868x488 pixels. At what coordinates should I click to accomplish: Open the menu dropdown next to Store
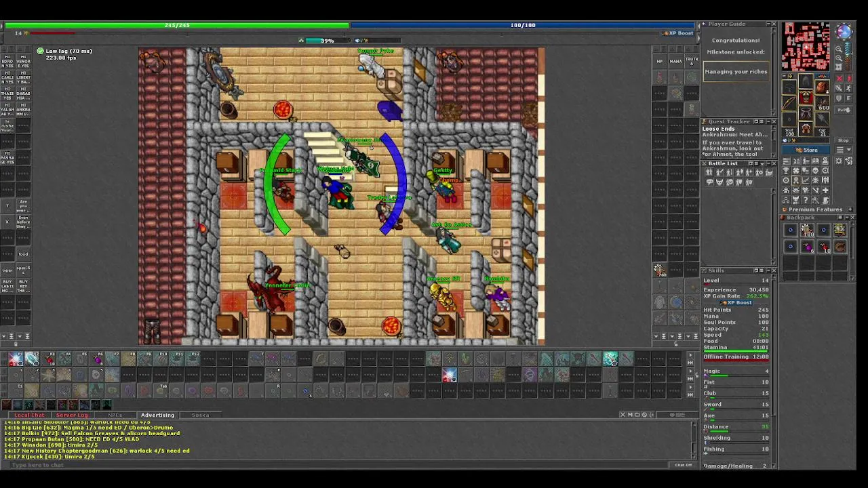pos(844,149)
